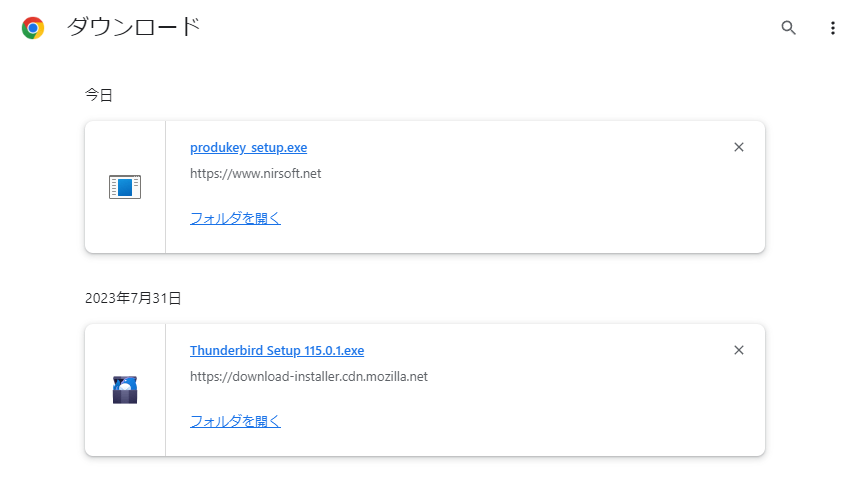Click the 2023年7月31日 date heading
This screenshot has height=482, width=850.
(x=133, y=298)
